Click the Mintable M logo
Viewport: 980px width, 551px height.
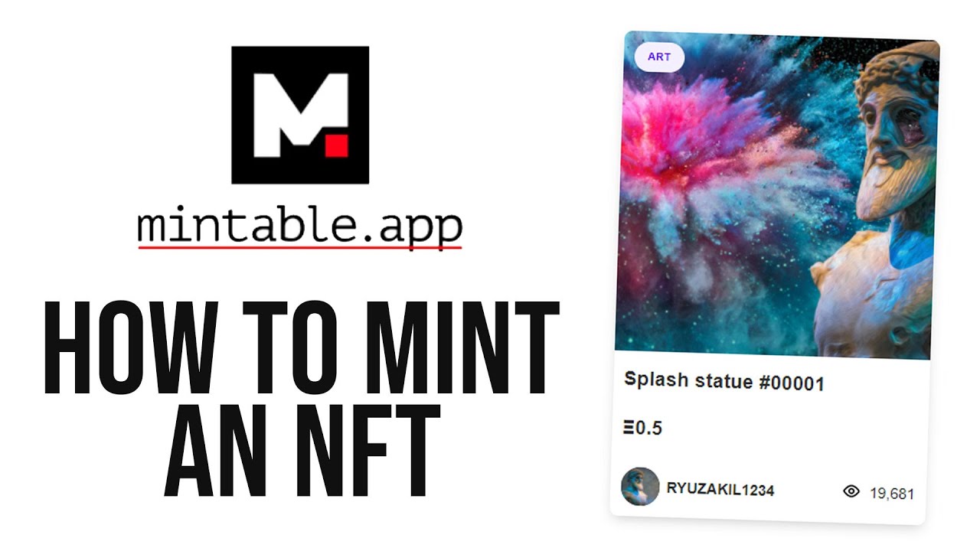[300, 115]
